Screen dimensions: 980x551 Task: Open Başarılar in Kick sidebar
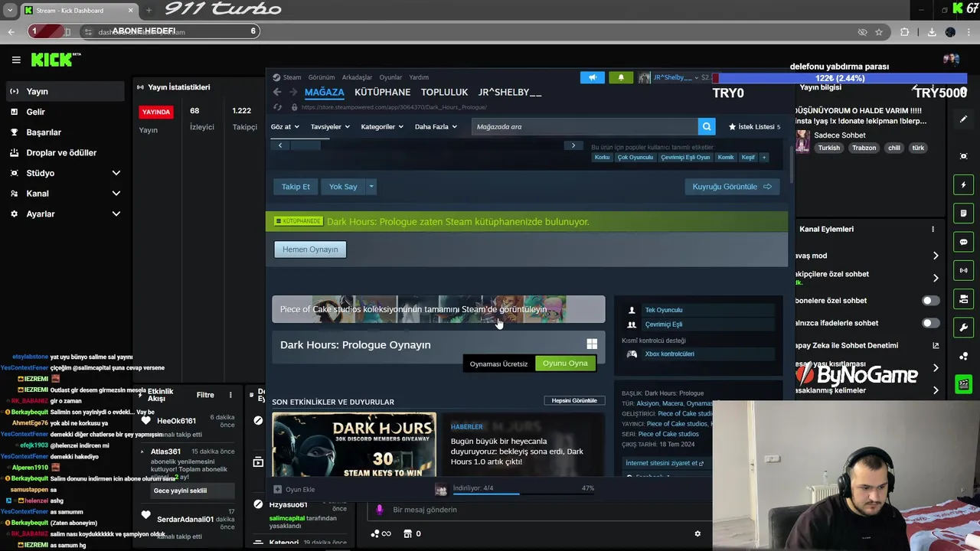coord(64,132)
